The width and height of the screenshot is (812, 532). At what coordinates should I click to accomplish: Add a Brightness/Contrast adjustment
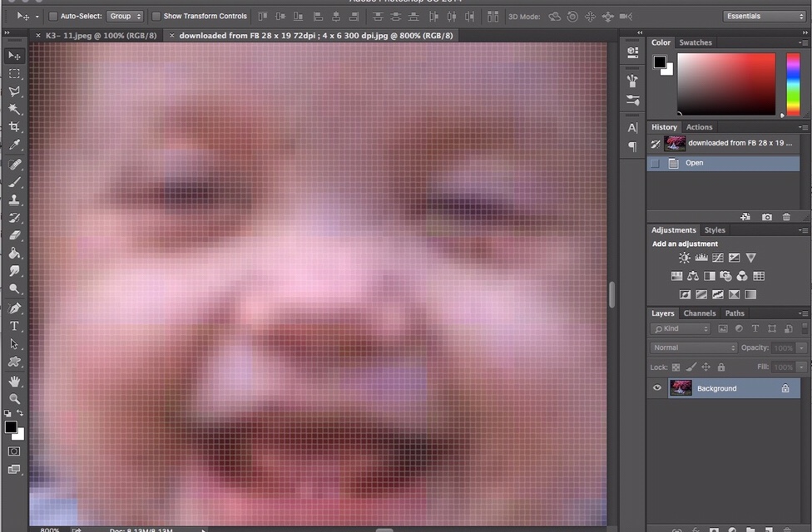tap(685, 258)
